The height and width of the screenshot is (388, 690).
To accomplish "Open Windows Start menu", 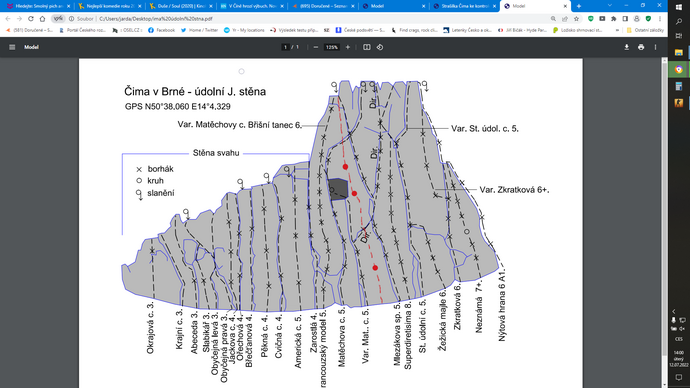I will [x=679, y=7].
